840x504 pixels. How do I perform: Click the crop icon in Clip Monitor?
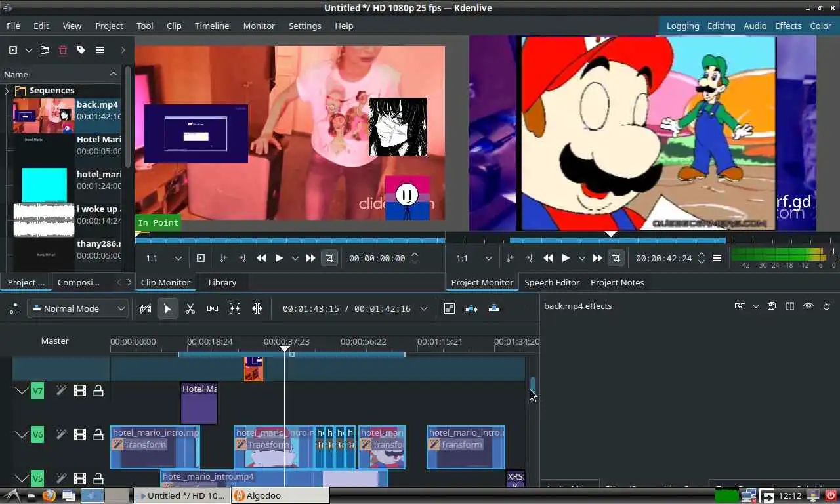(329, 258)
